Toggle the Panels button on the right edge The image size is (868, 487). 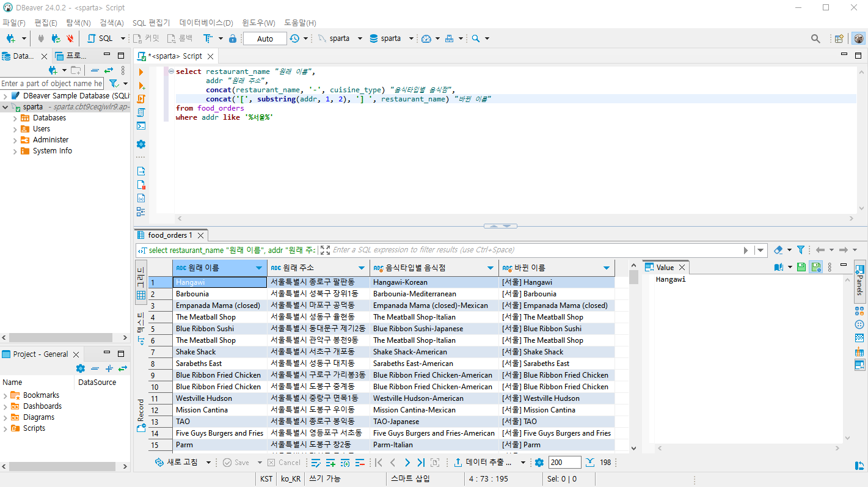859,281
